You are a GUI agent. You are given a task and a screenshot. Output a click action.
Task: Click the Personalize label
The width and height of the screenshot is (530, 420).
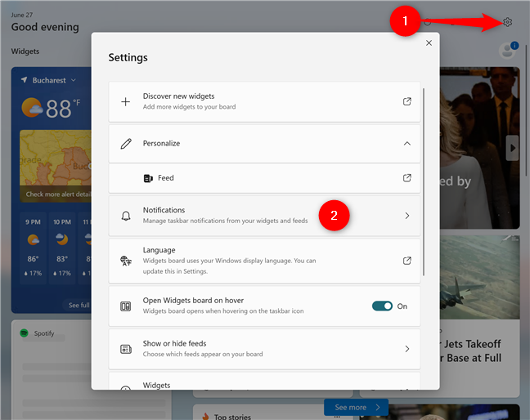(x=161, y=144)
